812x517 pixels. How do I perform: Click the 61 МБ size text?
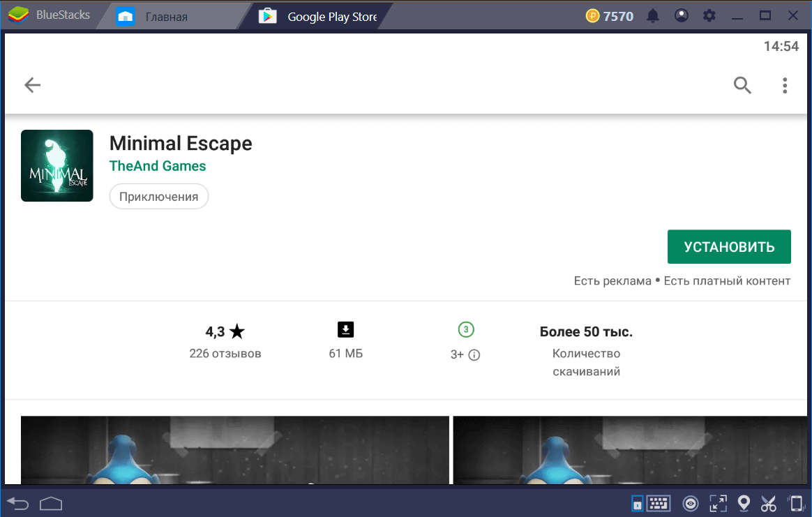[x=346, y=353]
